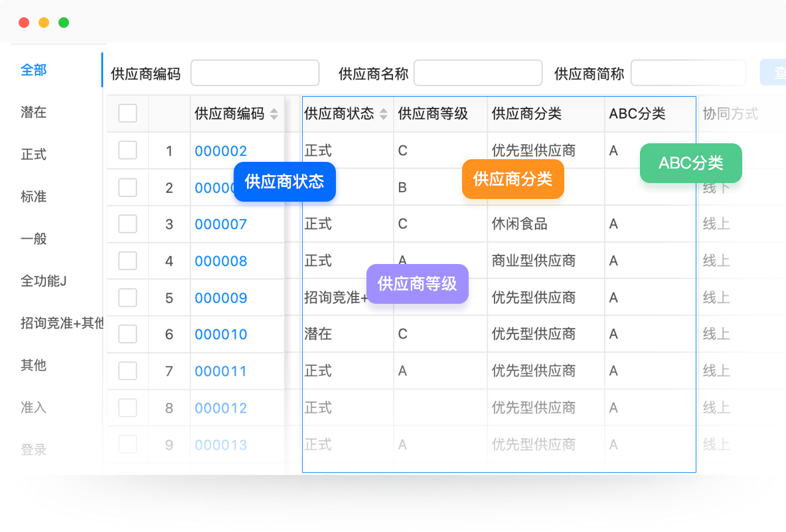The height and width of the screenshot is (532, 786).
Task: Click the 供应商名称 input field
Action: click(478, 73)
